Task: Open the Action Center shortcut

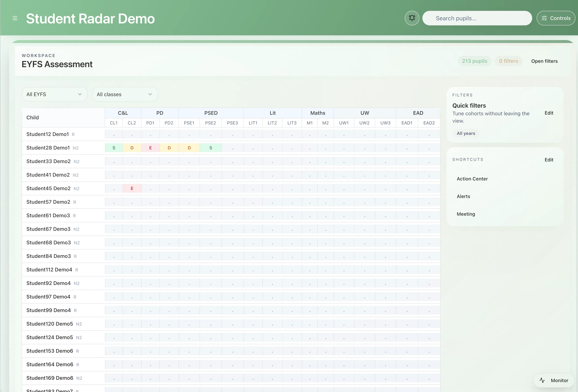Action: point(472,179)
